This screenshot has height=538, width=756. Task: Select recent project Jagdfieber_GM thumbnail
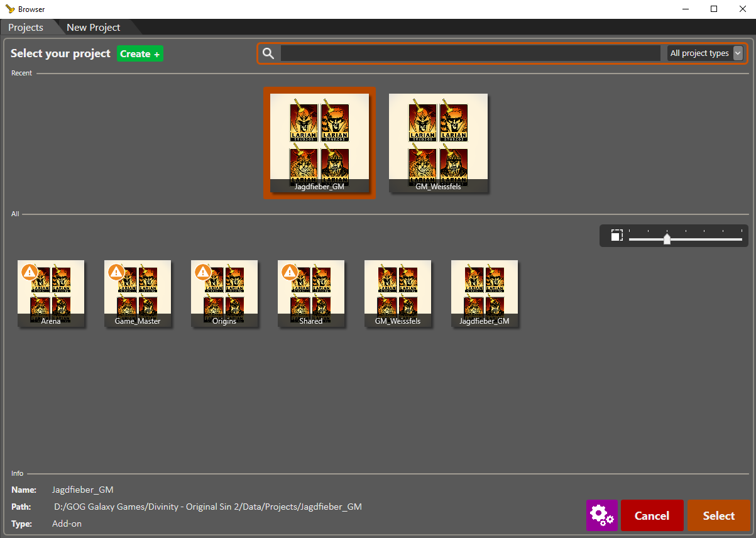(x=319, y=143)
